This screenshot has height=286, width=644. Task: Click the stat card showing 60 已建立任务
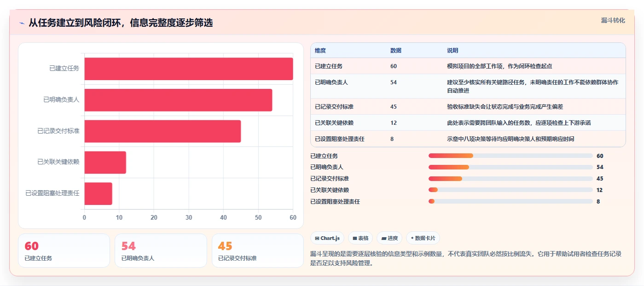(64, 251)
